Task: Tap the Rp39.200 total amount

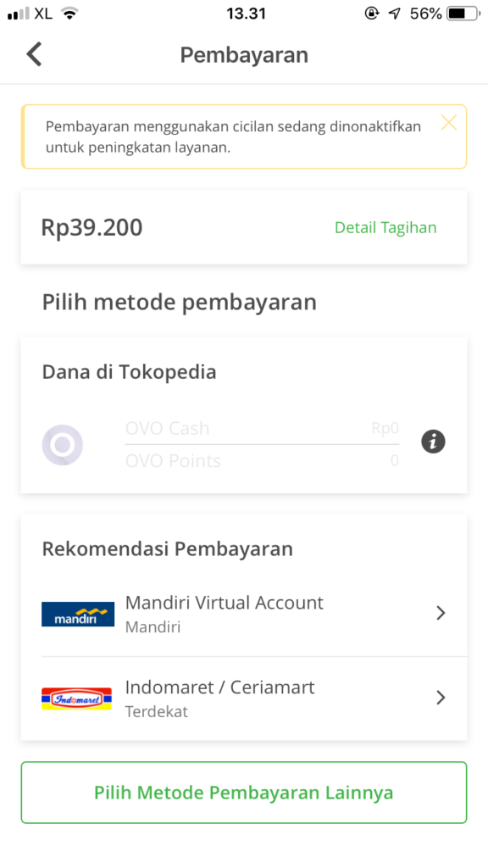Action: point(92,227)
